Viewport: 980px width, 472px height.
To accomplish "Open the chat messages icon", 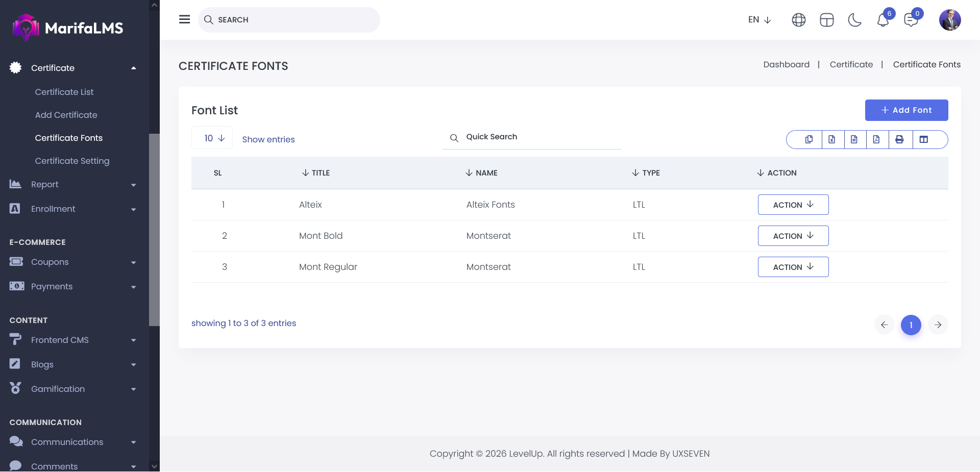I will pos(911,20).
